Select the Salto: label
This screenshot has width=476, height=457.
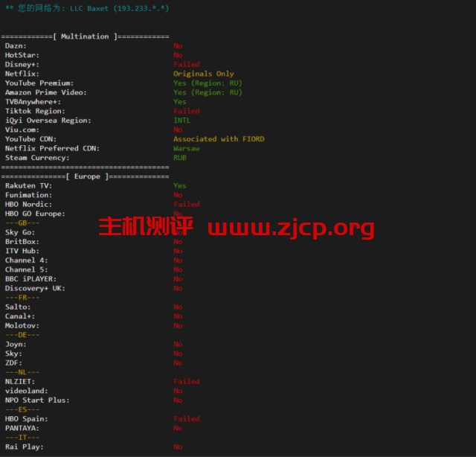coord(18,307)
